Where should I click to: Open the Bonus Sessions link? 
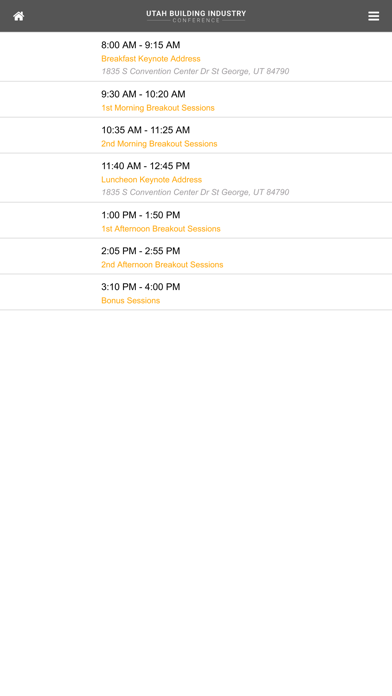131,301
